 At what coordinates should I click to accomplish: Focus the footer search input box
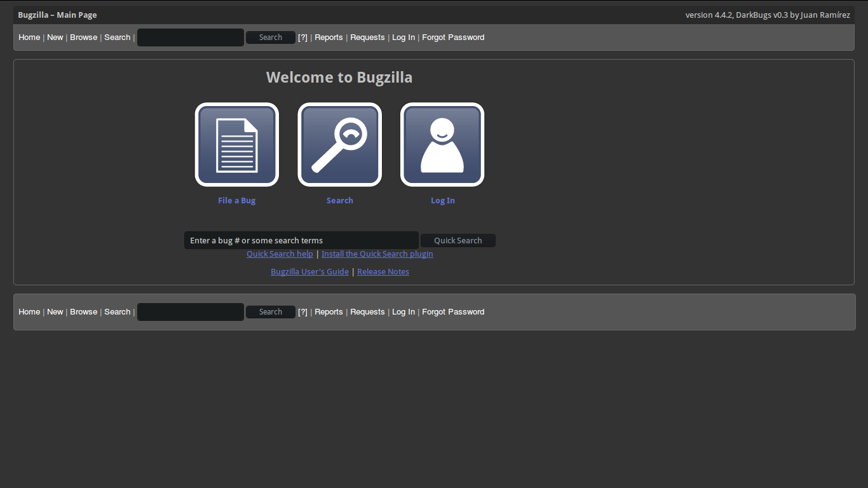(x=191, y=312)
